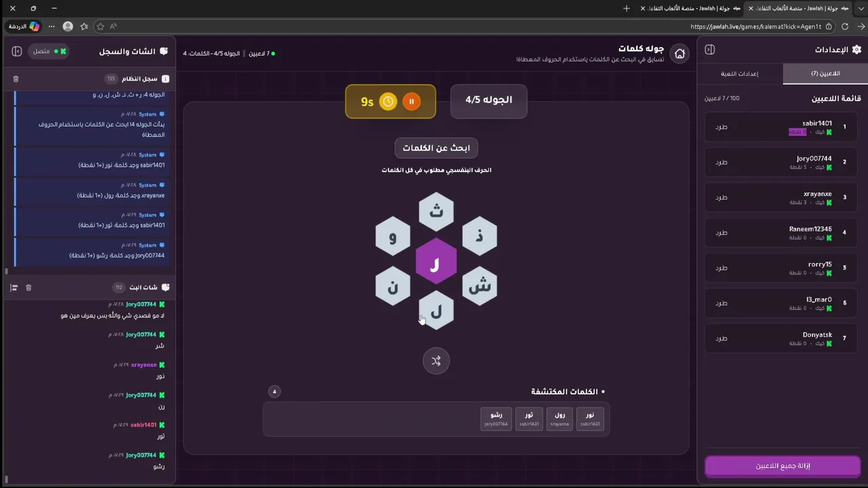
Task: Switch to اللاعبين (7) tab
Action: tap(825, 74)
